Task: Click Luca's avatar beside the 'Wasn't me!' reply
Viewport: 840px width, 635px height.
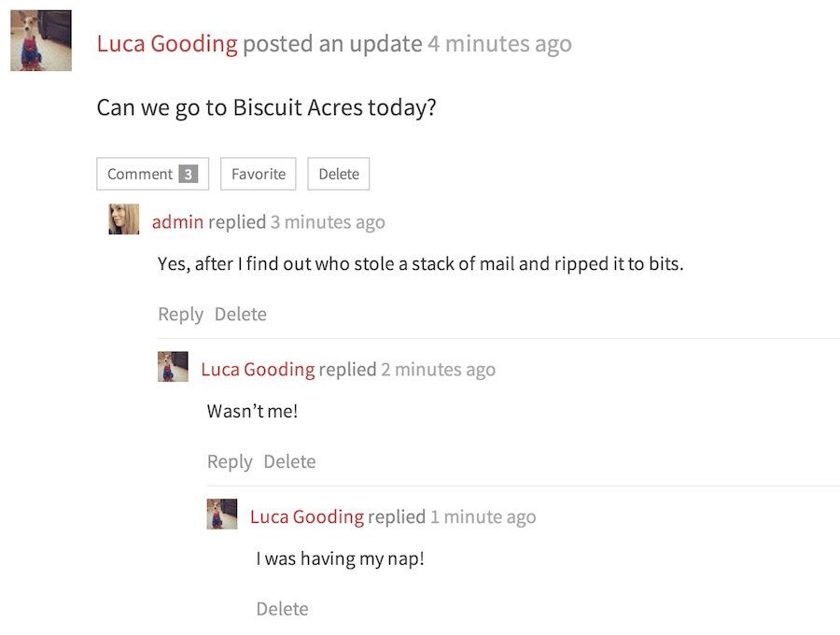Action: [174, 367]
